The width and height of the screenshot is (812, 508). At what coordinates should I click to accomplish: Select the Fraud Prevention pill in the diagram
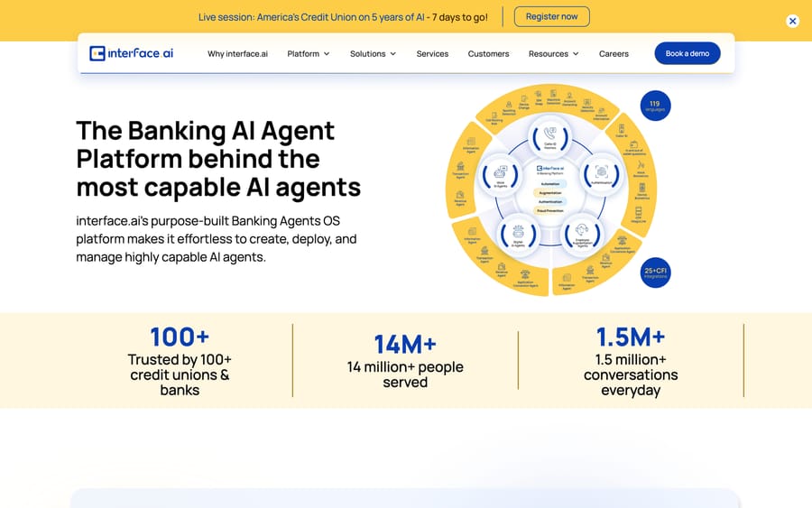[x=550, y=211]
